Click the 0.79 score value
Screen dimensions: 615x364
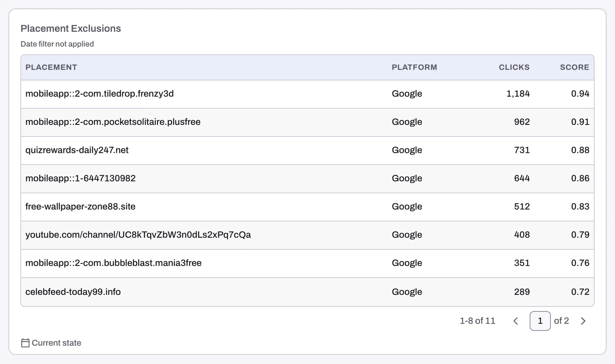580,235
